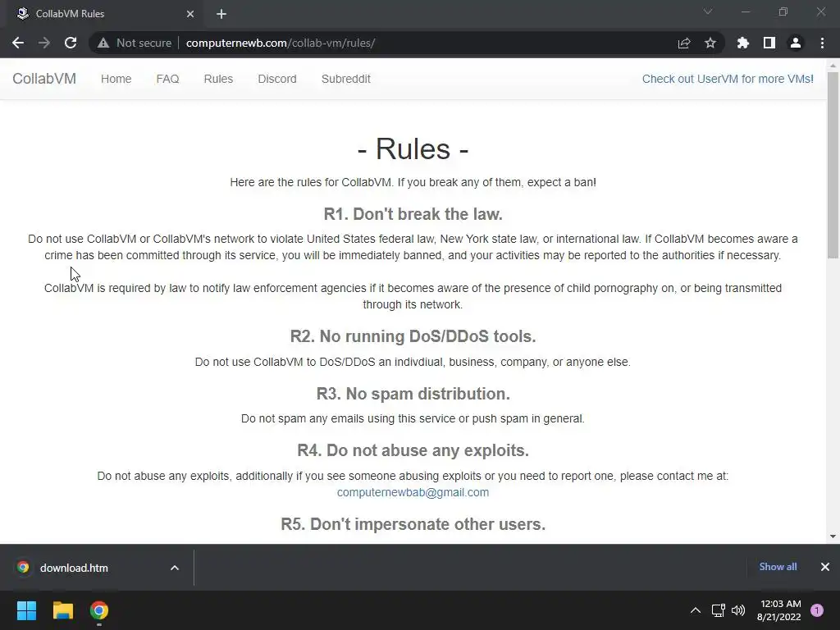This screenshot has width=840, height=630.
Task: Open the FAQ navigation link
Action: point(167,79)
